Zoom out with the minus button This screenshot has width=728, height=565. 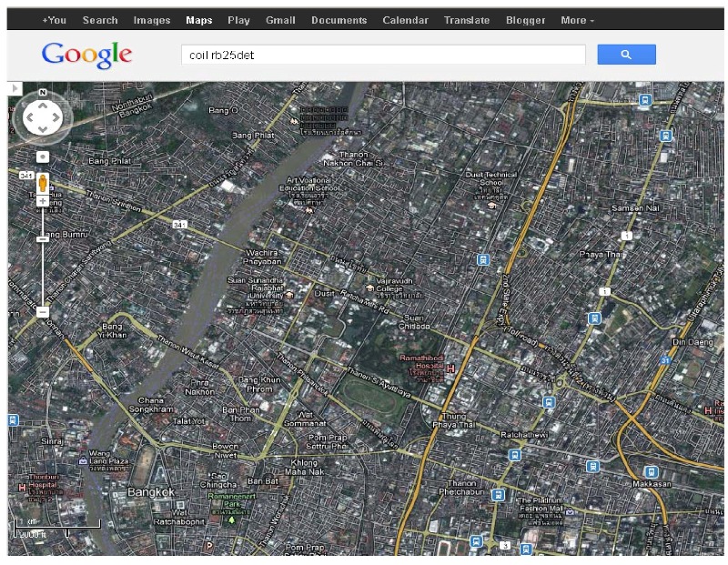click(43, 311)
